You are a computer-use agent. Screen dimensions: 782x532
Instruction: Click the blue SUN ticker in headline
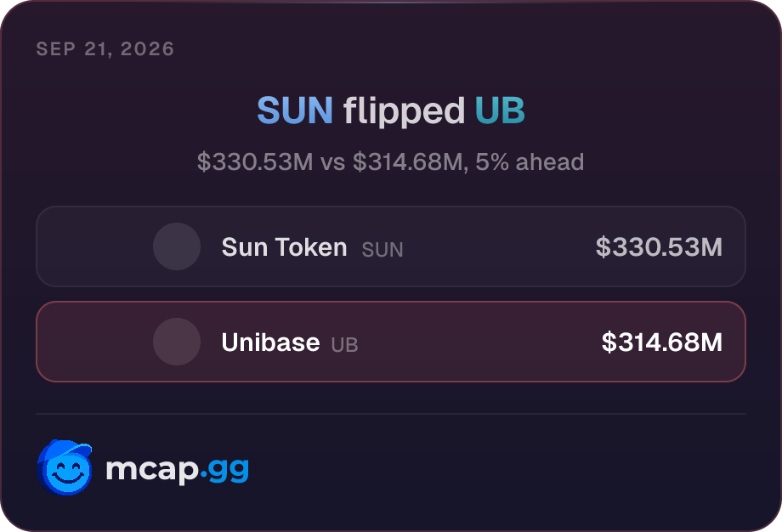[295, 110]
